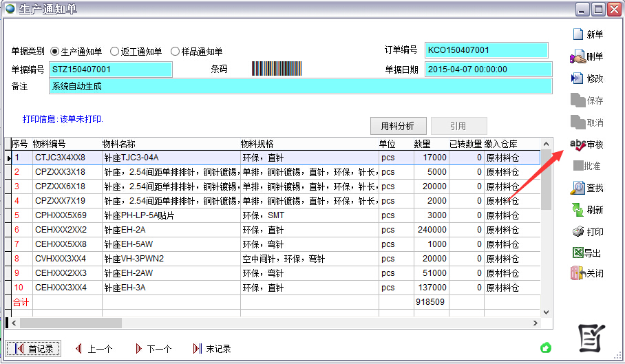
Task: Click the 用料分析 button
Action: [x=397, y=126]
